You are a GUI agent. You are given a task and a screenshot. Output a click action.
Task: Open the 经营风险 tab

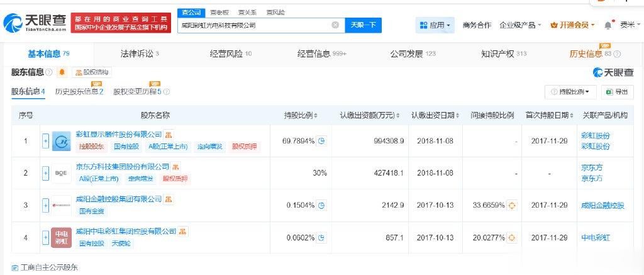coord(231,54)
